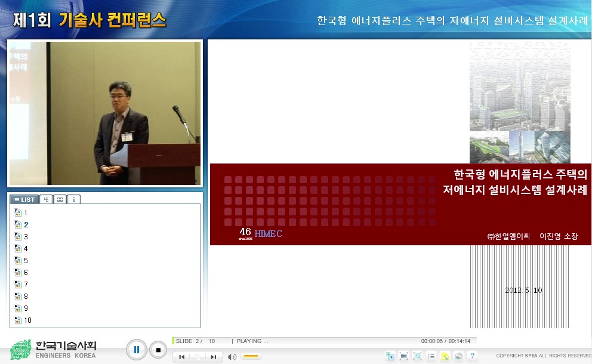This screenshot has height=364, width=592.
Task: Open the thumbnail grid tab
Action: [60, 199]
